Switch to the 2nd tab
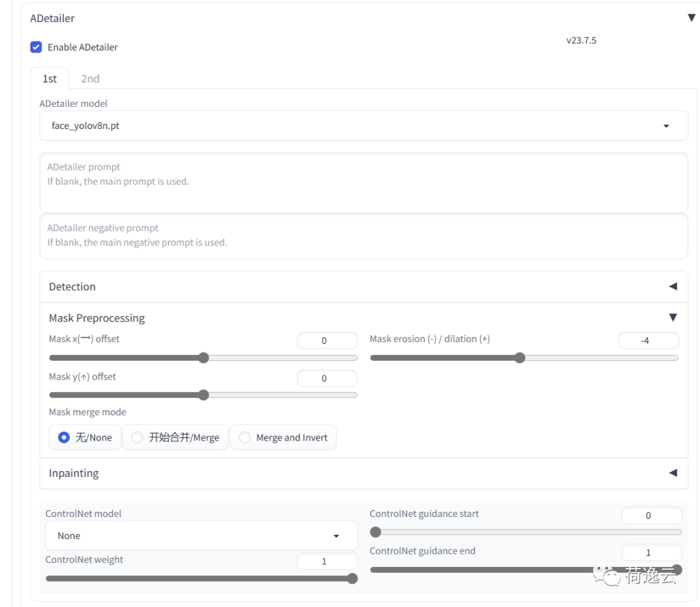The image size is (700, 607). tap(90, 78)
